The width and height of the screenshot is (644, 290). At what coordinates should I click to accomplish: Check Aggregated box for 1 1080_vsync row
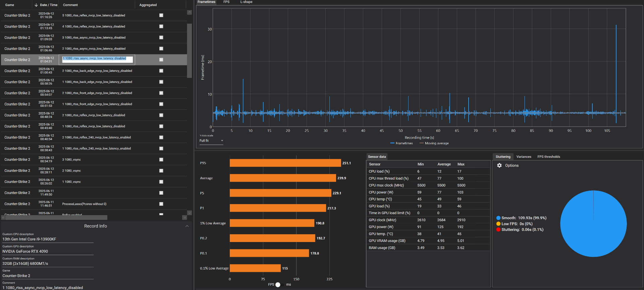[x=161, y=182]
